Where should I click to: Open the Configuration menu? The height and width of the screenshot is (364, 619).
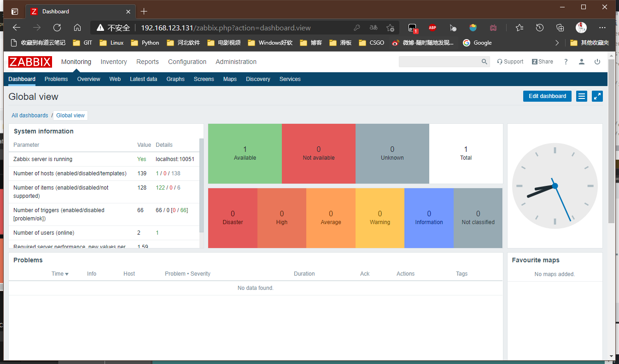[187, 62]
